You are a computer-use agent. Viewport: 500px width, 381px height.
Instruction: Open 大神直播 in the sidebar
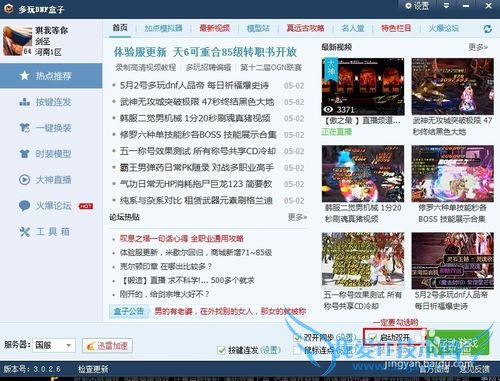tap(51, 180)
